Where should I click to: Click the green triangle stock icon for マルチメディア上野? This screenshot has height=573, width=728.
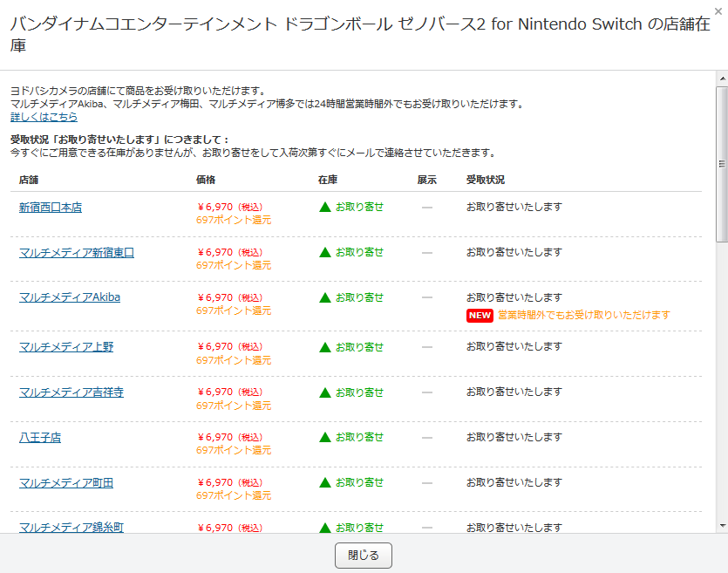click(325, 347)
